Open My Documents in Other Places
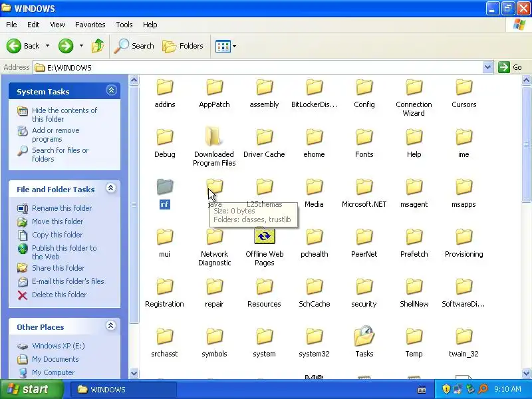Screen dimensions: 532x399 55,359
